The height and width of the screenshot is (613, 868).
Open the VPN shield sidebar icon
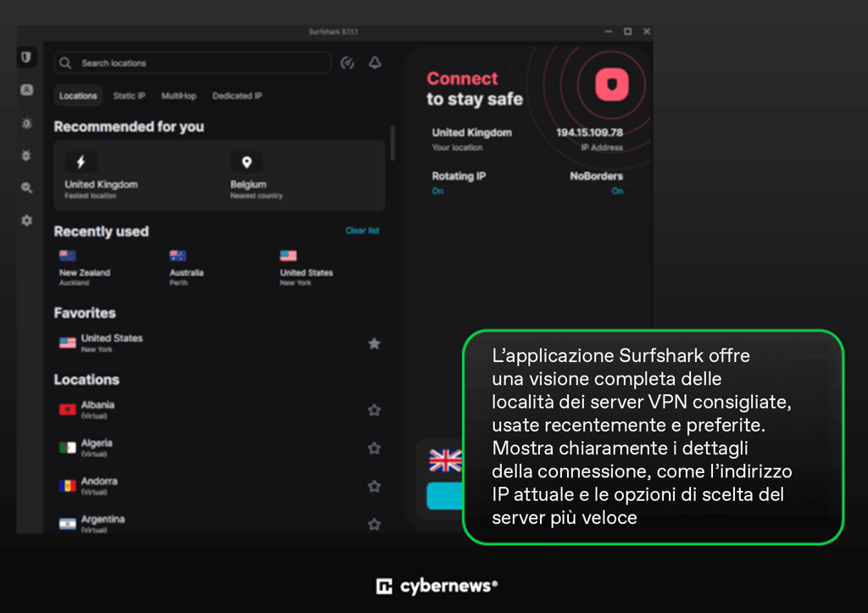click(x=26, y=57)
